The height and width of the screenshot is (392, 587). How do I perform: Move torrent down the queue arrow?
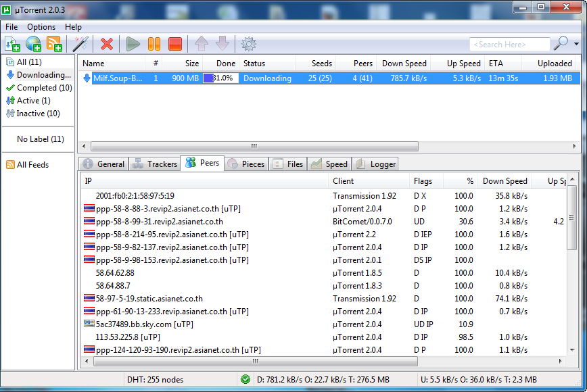pyautogui.click(x=222, y=44)
